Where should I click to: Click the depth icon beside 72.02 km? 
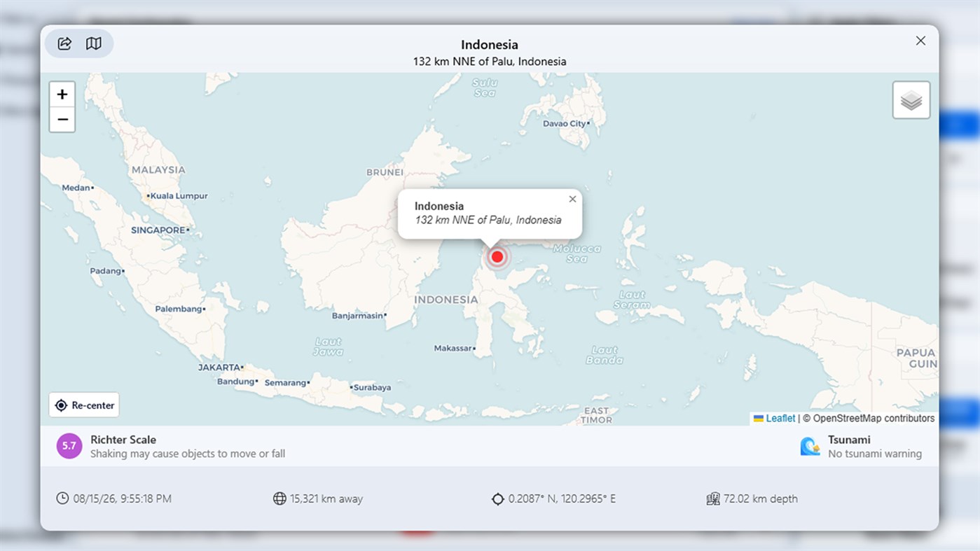(x=713, y=498)
